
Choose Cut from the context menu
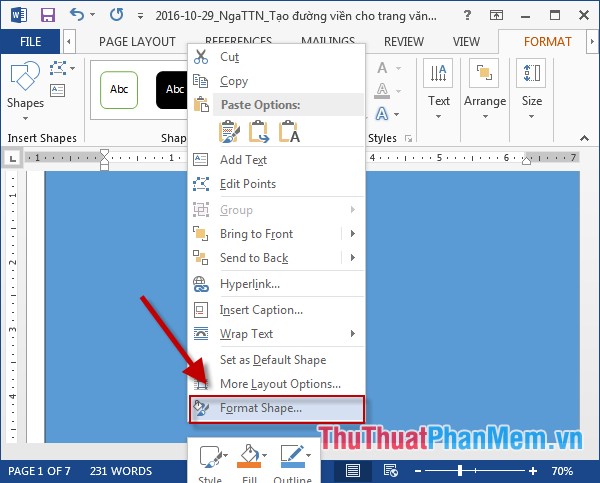[x=276, y=57]
